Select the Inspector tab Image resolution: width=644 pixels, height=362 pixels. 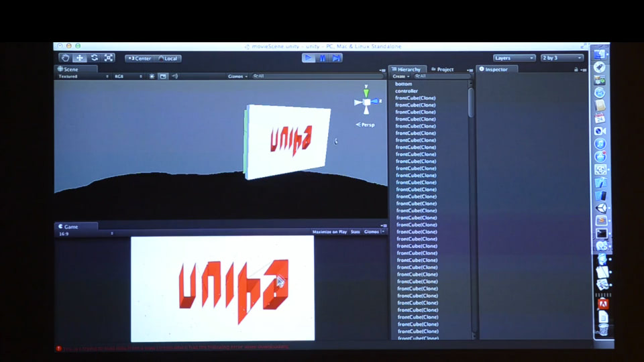coord(496,69)
